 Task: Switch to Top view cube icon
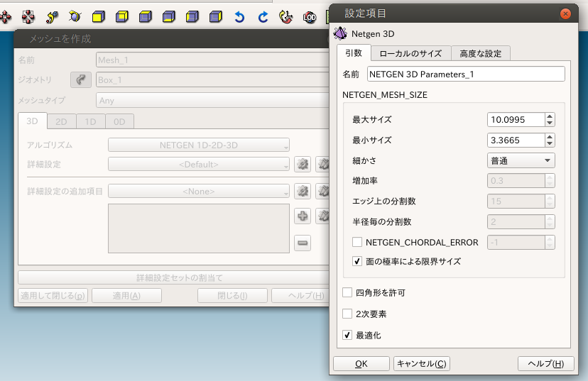[x=145, y=17]
